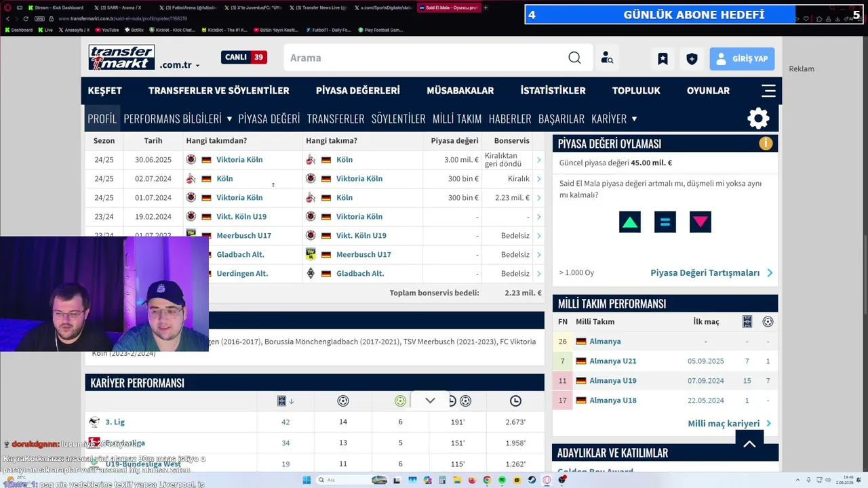Reload the page with browser refresh icon
The height and width of the screenshot is (488, 868).
pyautogui.click(x=27, y=19)
